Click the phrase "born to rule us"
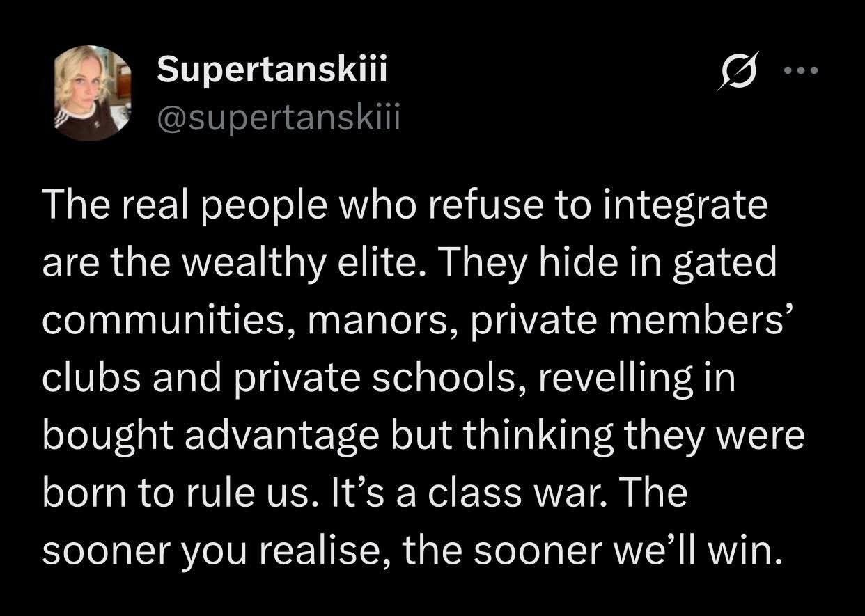 coord(175,494)
